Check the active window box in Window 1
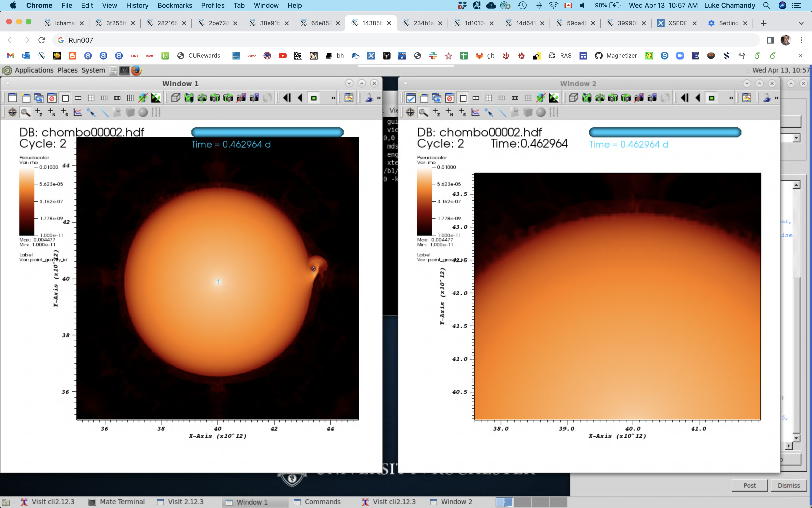The height and width of the screenshot is (508, 812). (x=13, y=98)
